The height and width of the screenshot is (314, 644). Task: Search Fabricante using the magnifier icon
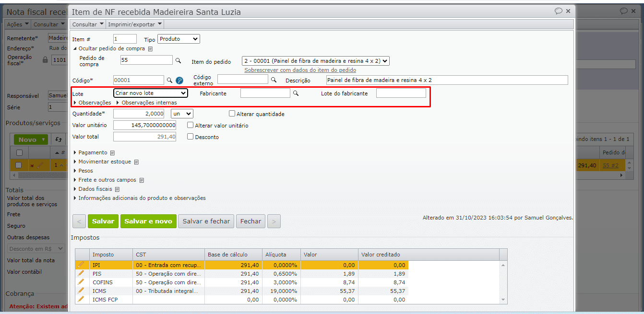coord(296,93)
